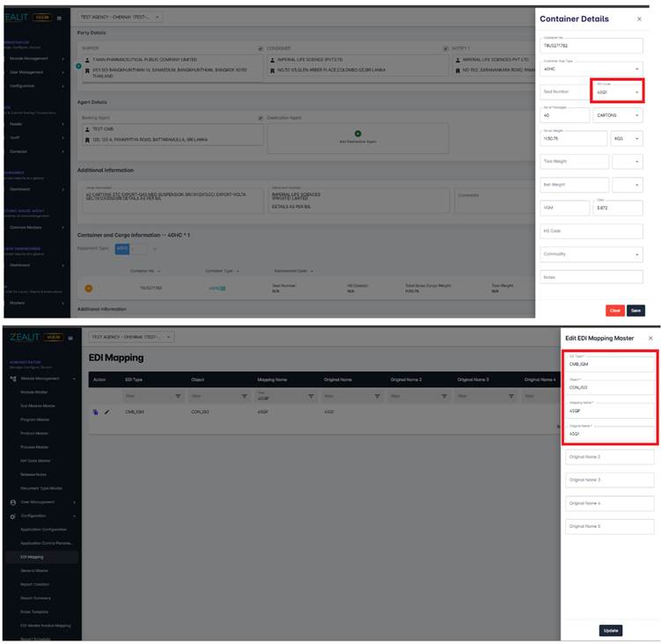Viewport: 661px width, 644px height.
Task: Click the delete icon in the CMB_IGM row
Action: (96, 412)
